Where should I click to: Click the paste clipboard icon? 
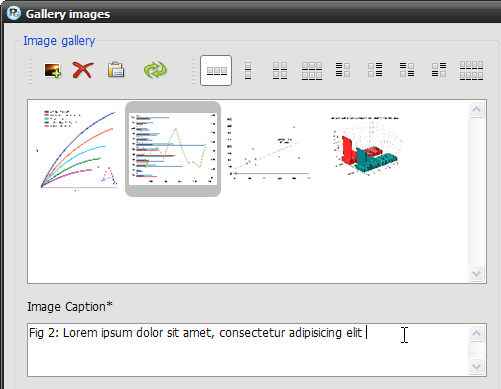coord(116,70)
